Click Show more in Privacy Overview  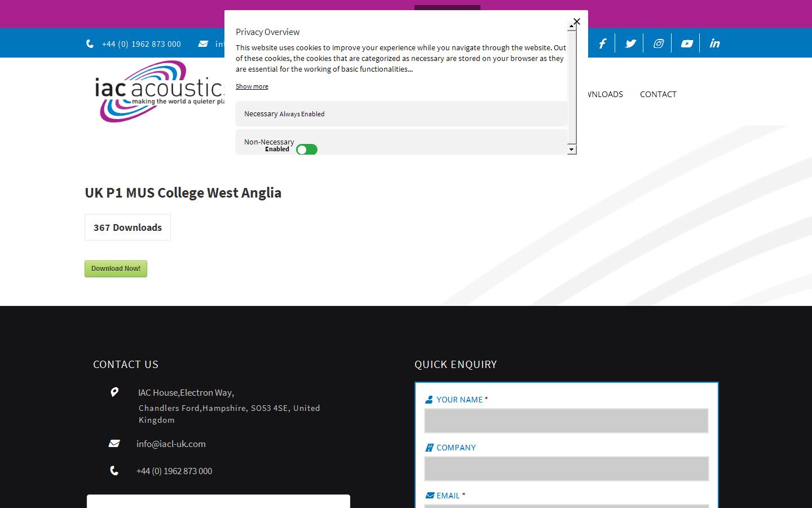[x=251, y=86]
